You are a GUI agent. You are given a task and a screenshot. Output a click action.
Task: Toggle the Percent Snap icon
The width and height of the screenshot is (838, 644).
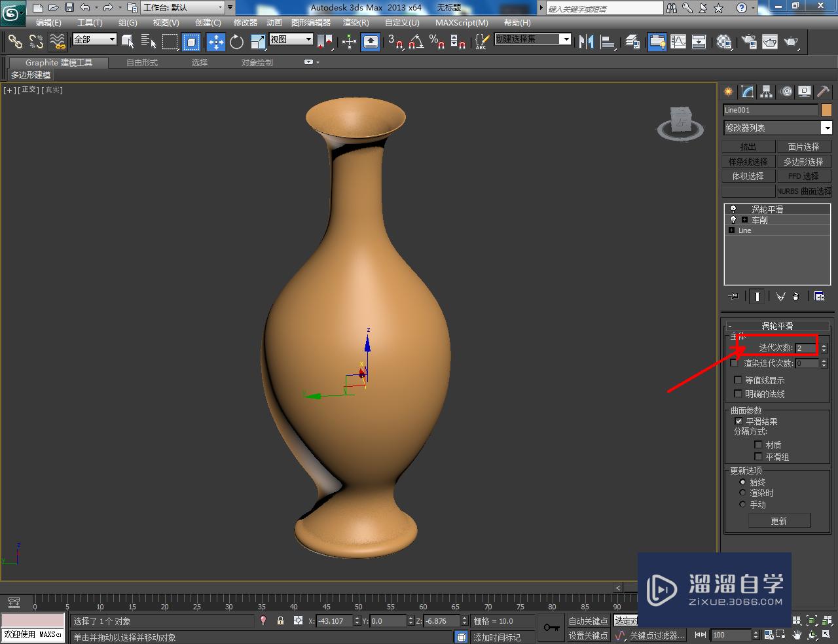[x=437, y=42]
